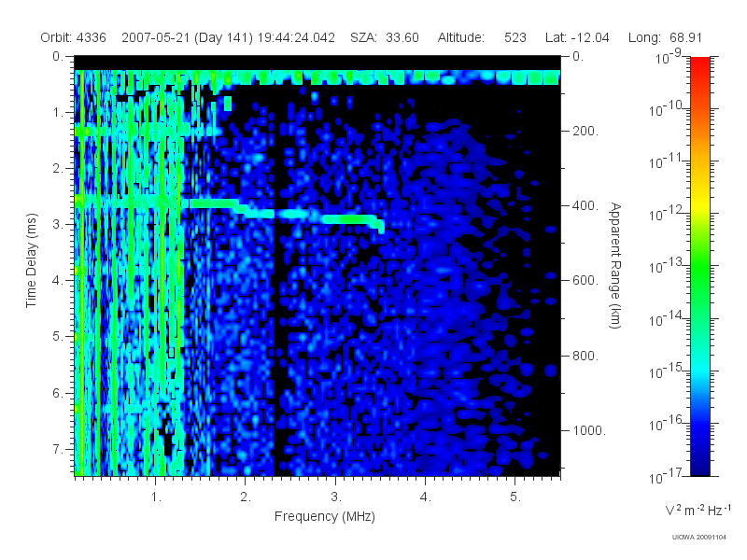This screenshot has width=747, height=560.
Task: Click the SZA: 33.60 value
Action: (385, 37)
